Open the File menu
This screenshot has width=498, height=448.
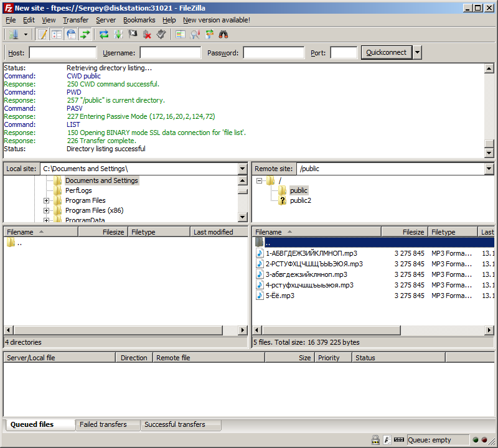coord(11,20)
